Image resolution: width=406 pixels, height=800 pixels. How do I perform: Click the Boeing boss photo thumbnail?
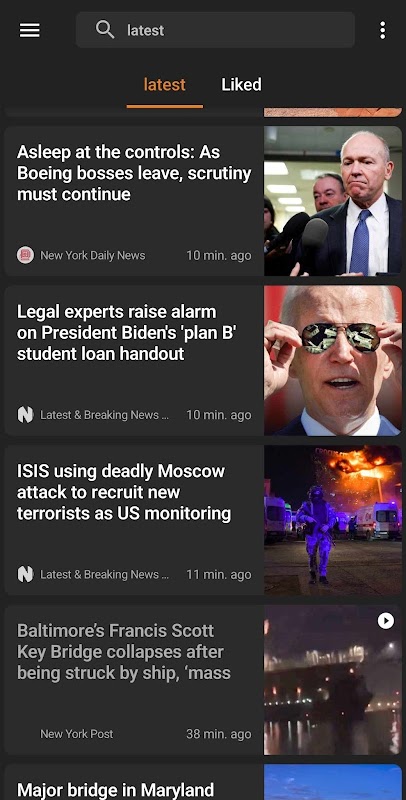point(333,201)
